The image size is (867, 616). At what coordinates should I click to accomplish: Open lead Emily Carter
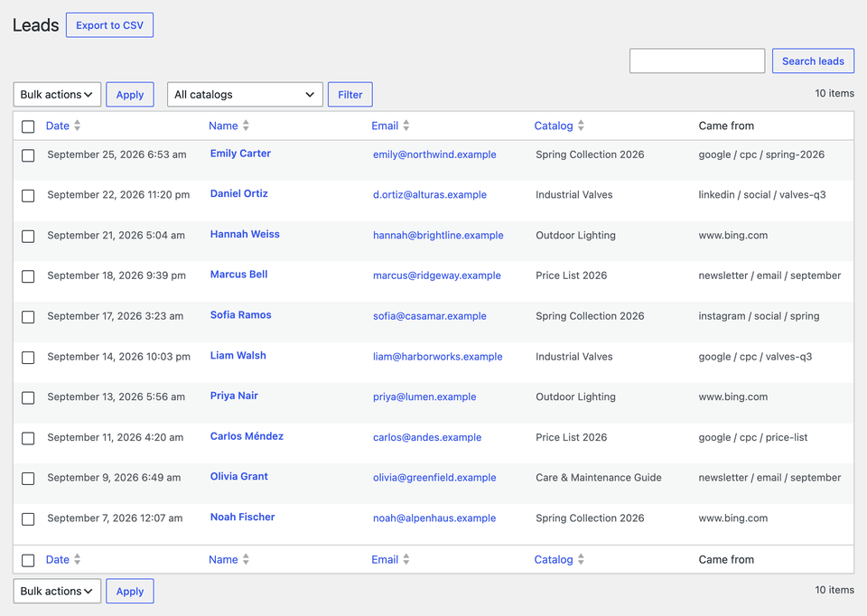point(240,154)
